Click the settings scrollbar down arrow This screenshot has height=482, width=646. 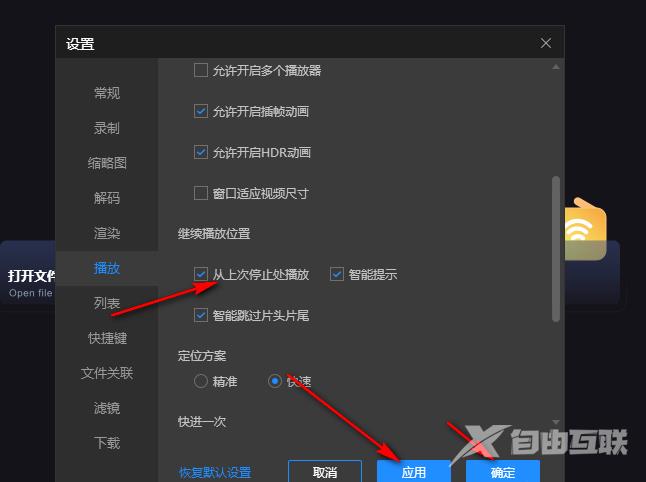click(556, 422)
